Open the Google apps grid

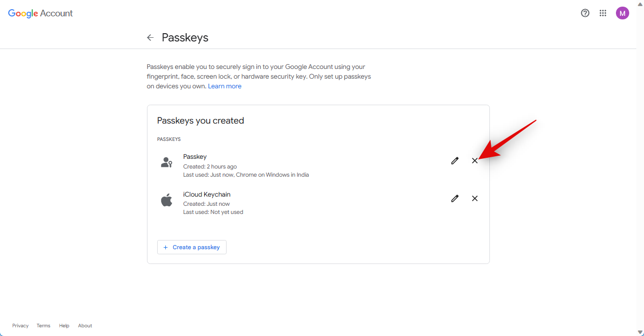pyautogui.click(x=603, y=13)
